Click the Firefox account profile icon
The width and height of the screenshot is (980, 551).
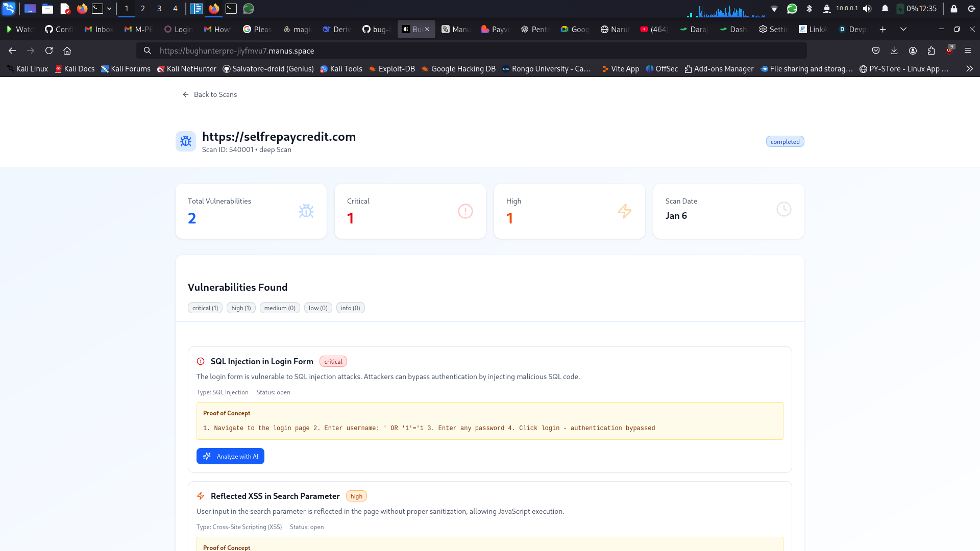[x=913, y=51]
